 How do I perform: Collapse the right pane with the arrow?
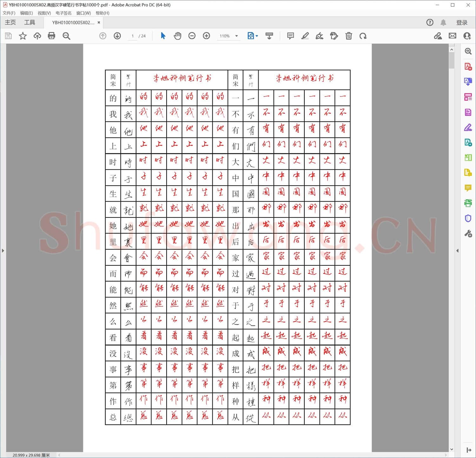click(x=457, y=251)
